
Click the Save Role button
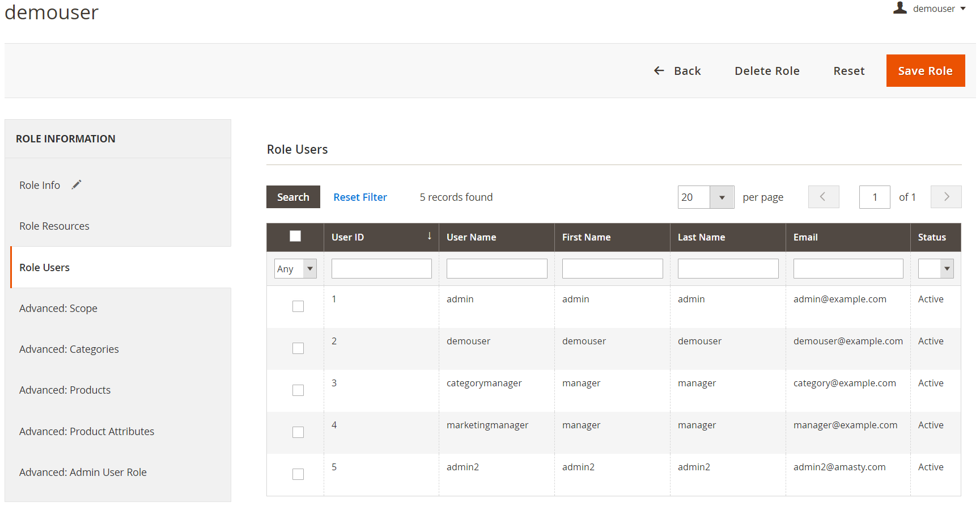click(925, 71)
